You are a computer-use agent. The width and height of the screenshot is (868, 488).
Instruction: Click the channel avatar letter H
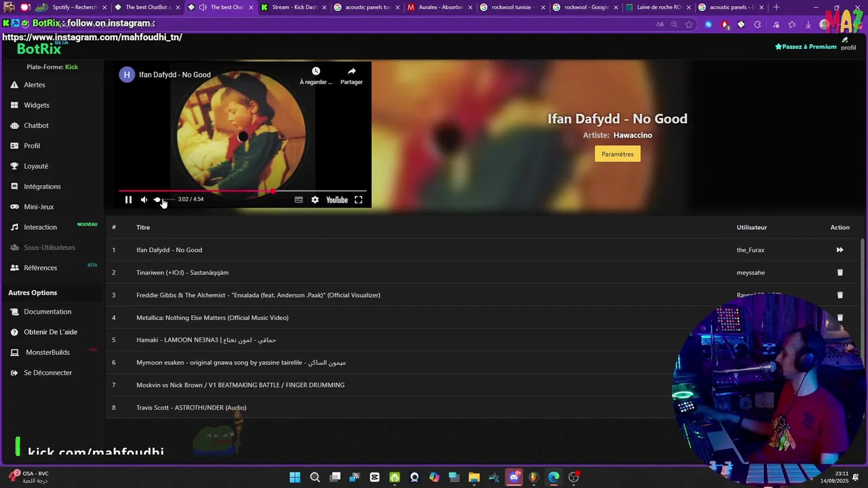tap(127, 75)
